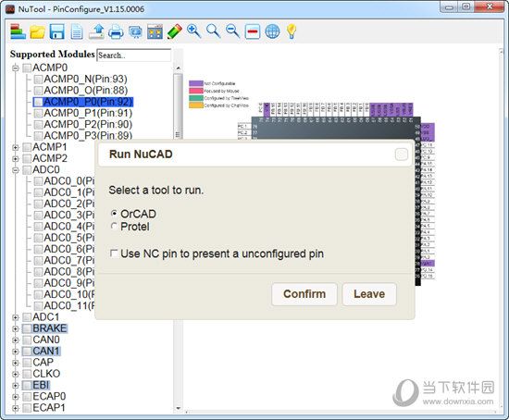Image resolution: width=509 pixels, height=420 pixels.
Task: Select the CAP module label
Action: 43,363
